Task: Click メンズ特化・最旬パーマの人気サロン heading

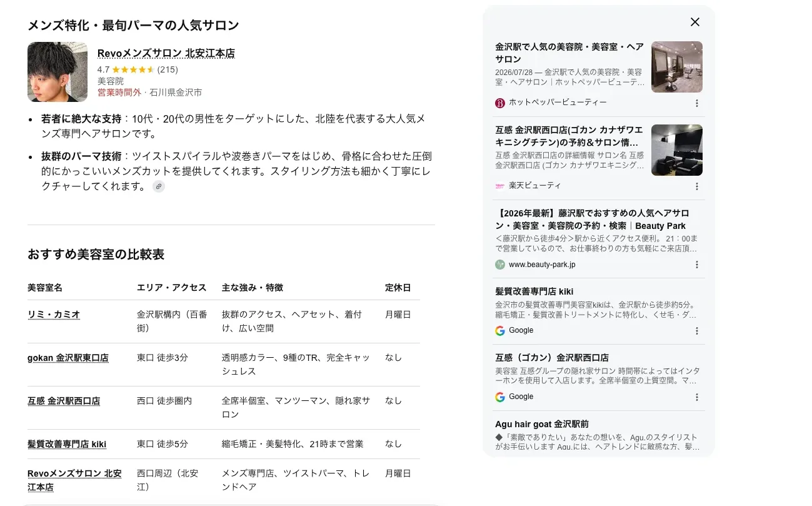Action: [133, 26]
